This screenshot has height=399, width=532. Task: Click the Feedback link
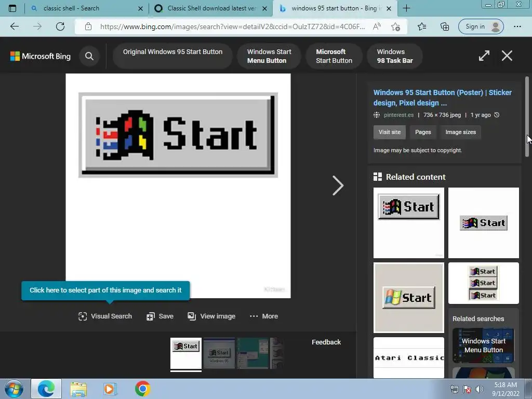(x=326, y=342)
